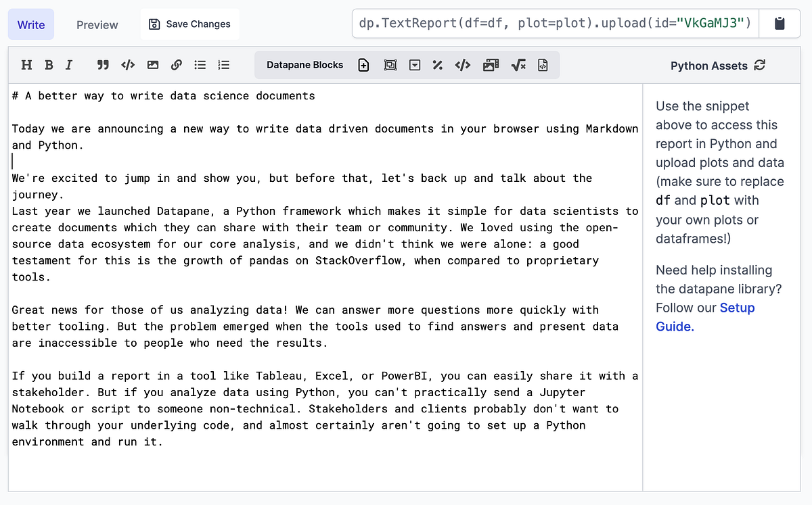Screen dimensions: 812x505
Task: Toggle italic text formatting
Action: point(68,64)
